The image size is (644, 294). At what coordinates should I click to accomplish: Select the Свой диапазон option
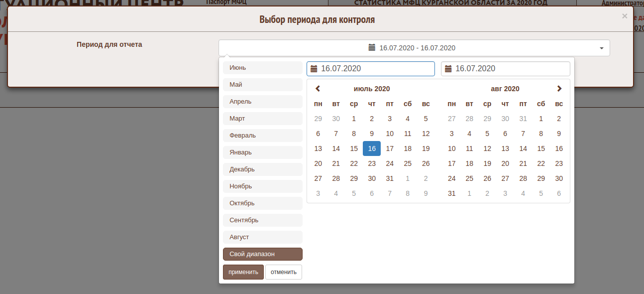[262, 254]
